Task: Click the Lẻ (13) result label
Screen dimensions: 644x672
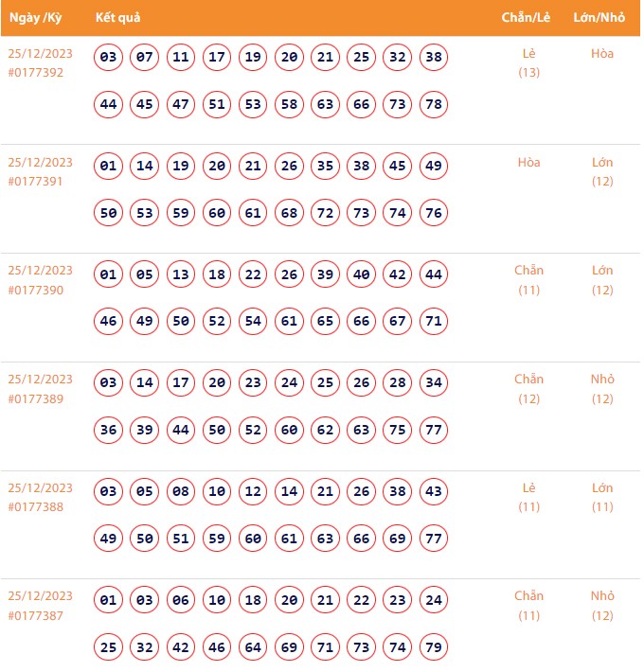Action: (x=528, y=62)
